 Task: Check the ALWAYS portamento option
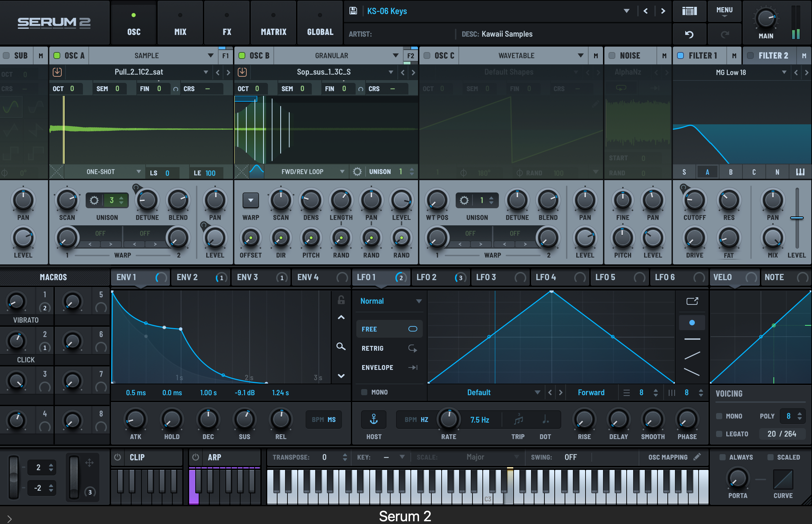722,457
